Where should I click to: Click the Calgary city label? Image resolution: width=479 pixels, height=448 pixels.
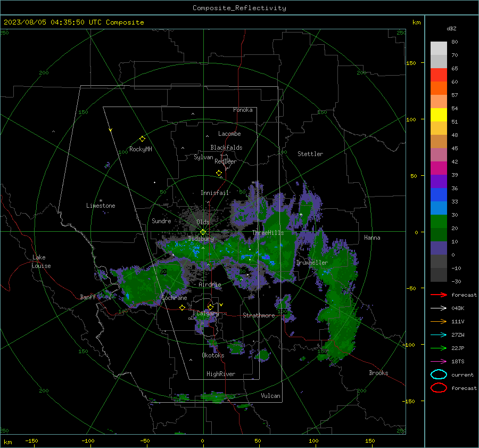coord(208,313)
